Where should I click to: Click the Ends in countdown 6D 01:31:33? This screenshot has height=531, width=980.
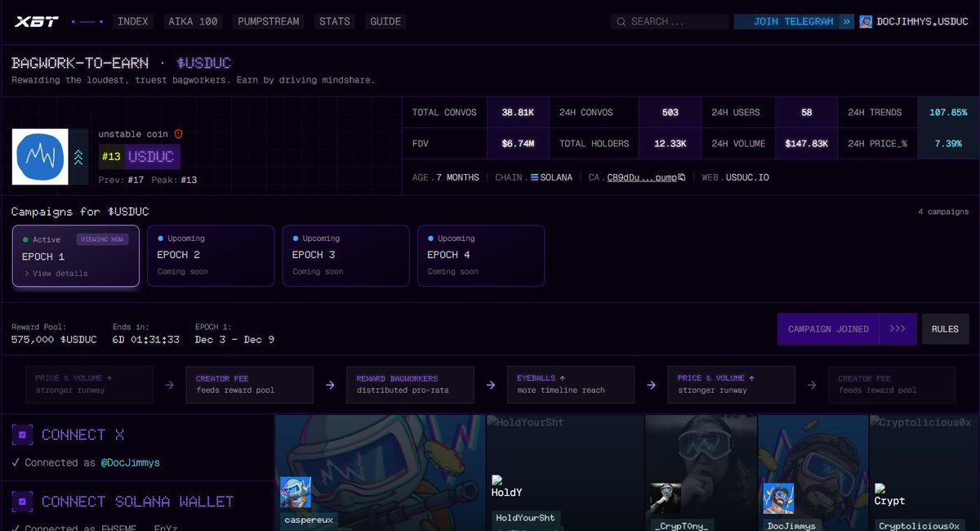point(146,340)
